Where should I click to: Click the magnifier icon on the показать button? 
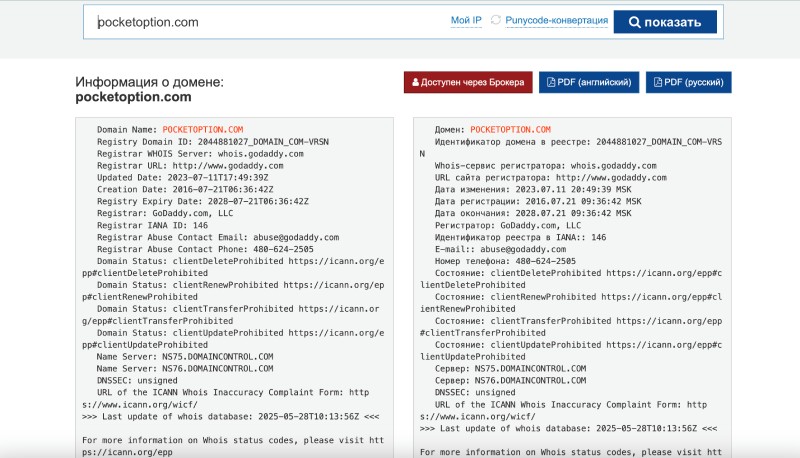point(634,22)
